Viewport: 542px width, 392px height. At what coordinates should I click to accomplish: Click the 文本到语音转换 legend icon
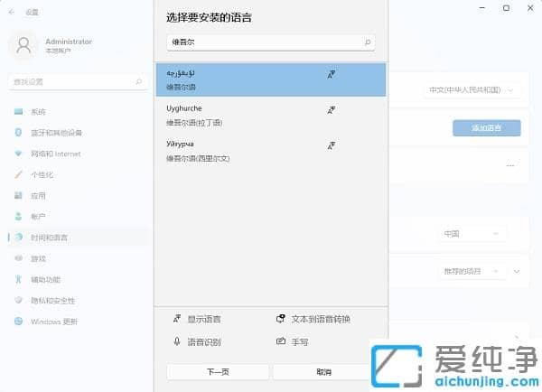pos(281,319)
